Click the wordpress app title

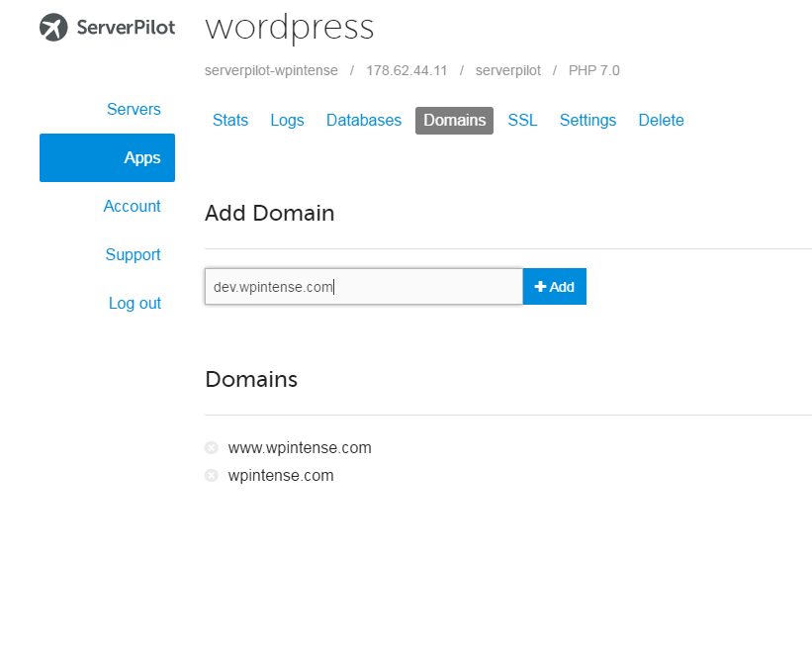pos(290,28)
